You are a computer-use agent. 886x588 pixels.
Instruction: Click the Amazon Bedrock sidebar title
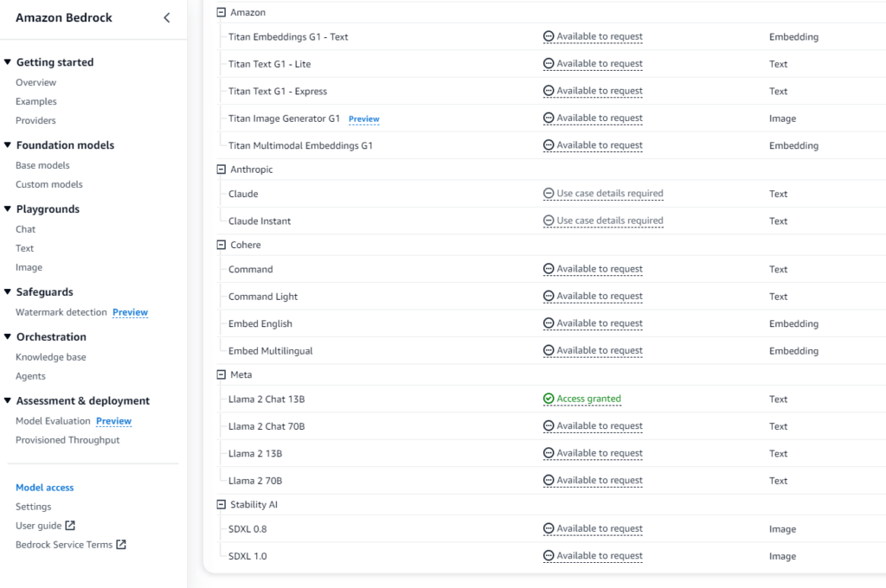[x=64, y=17]
